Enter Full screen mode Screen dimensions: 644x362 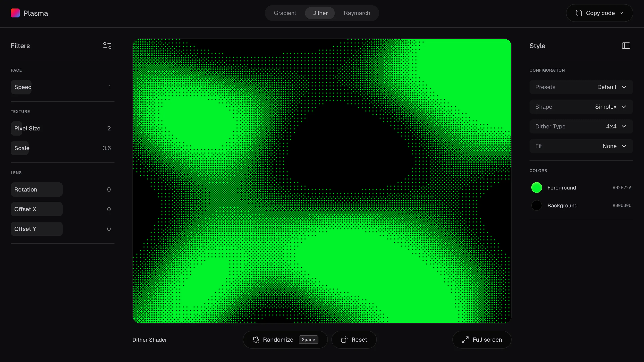coord(482,339)
